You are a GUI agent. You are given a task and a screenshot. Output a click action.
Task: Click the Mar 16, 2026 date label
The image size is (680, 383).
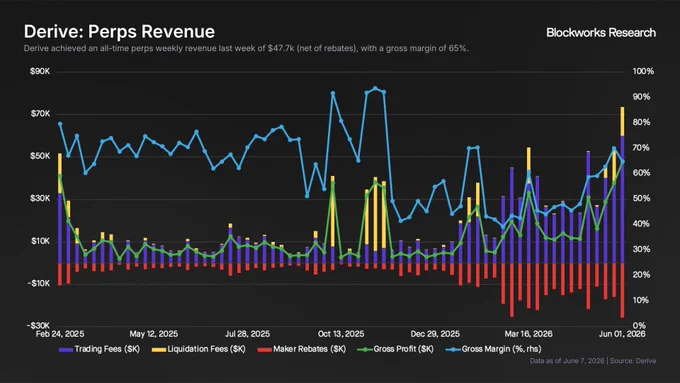tap(528, 334)
